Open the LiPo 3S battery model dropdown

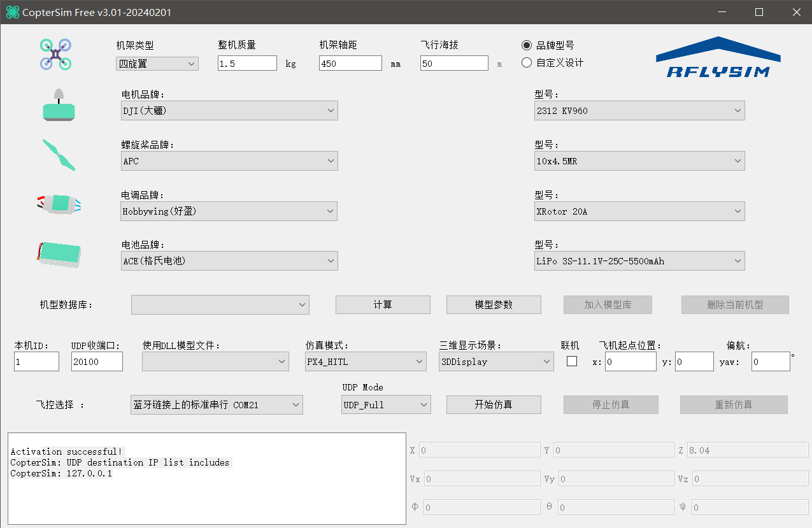pos(639,260)
